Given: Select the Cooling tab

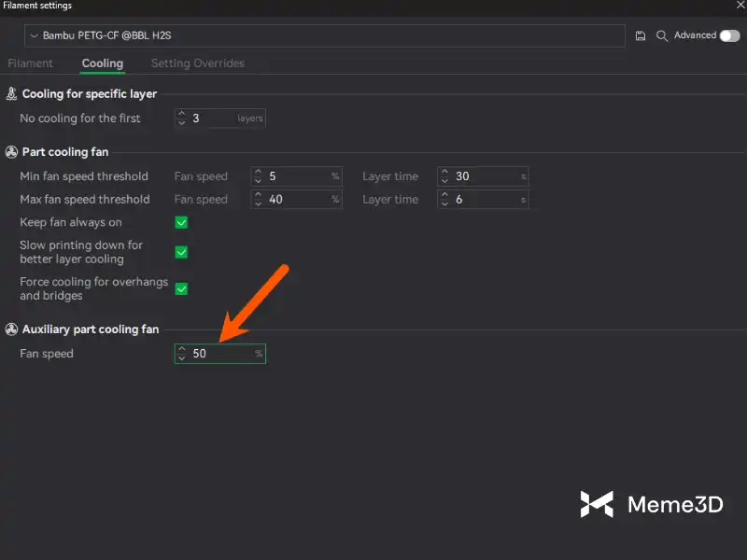Looking at the screenshot, I should pos(102,63).
